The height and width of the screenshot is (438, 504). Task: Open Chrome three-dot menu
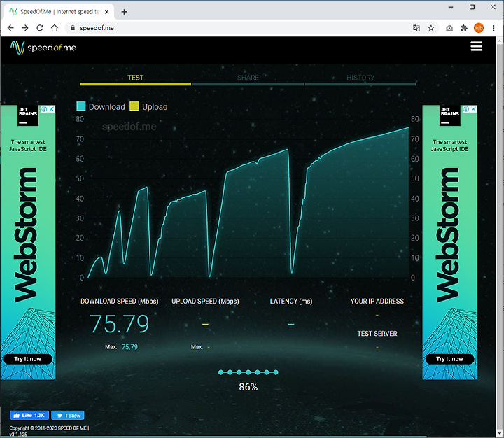coord(493,28)
